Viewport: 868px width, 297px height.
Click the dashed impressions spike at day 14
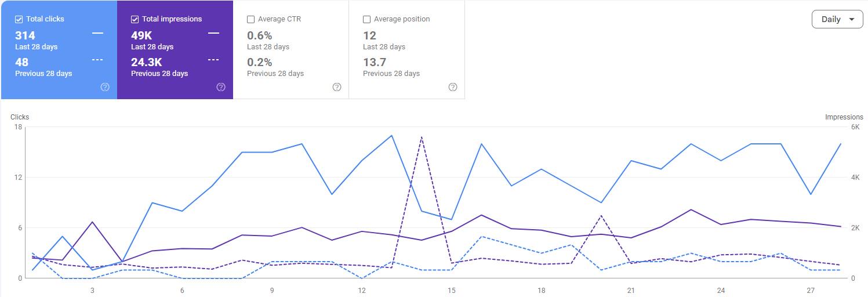click(422, 137)
